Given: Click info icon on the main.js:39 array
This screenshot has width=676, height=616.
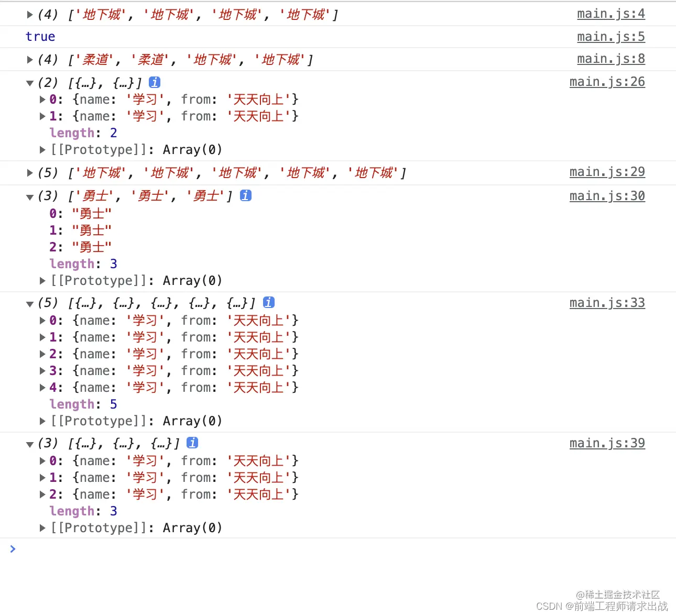Looking at the screenshot, I should click(x=192, y=443).
